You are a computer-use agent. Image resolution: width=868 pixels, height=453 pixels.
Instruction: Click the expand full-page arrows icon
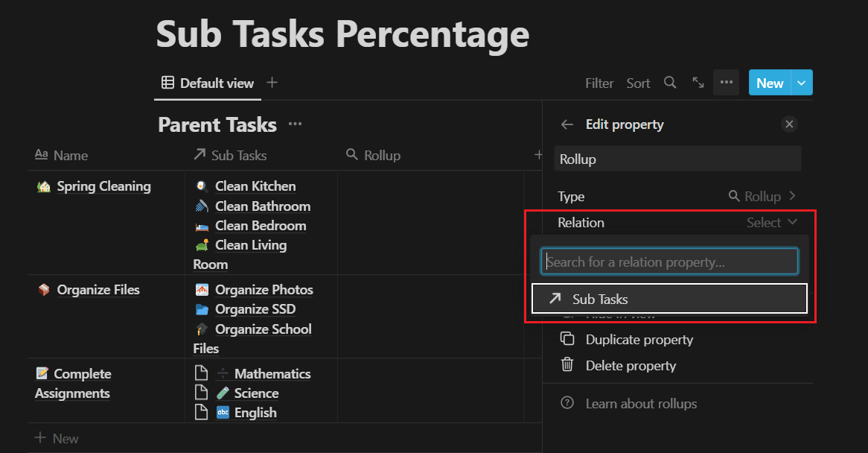[x=698, y=83]
